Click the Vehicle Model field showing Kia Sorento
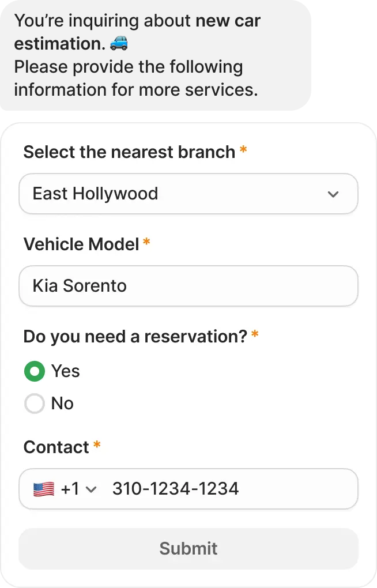 188,286
